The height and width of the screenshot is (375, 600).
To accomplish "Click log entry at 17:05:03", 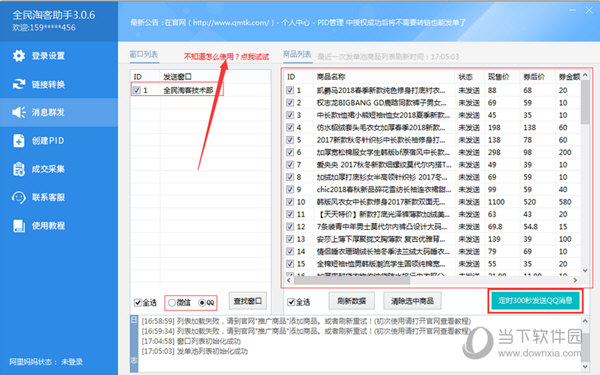I will point(194,351).
